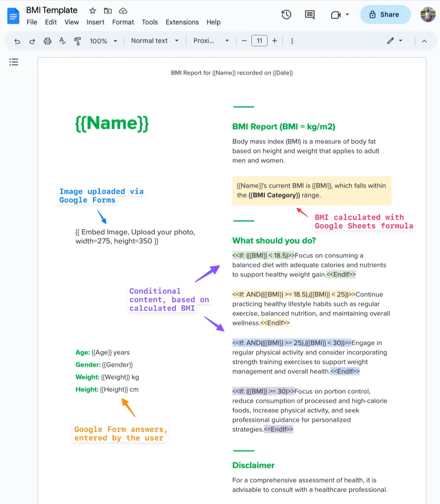Open version history clock icon
The width and height of the screenshot is (440, 504).
pyautogui.click(x=286, y=15)
